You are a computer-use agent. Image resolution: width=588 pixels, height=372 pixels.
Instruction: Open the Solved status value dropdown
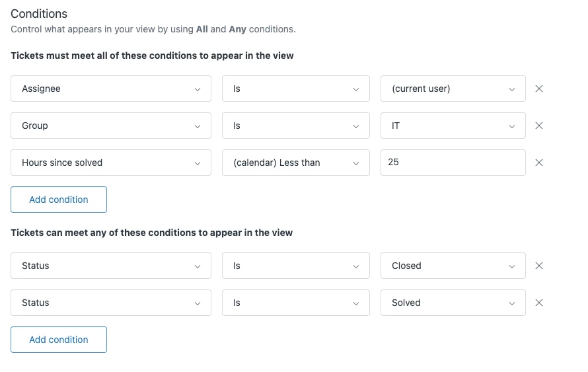point(453,303)
